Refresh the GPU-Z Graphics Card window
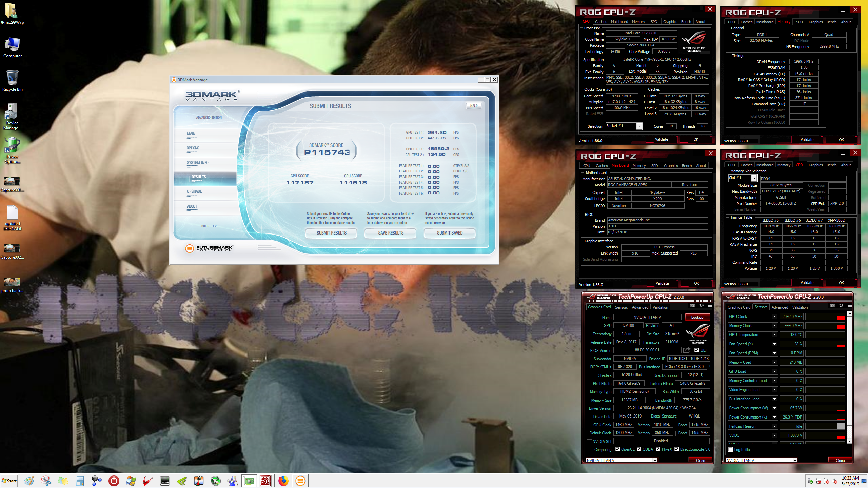Image resolution: width=868 pixels, height=488 pixels. click(x=702, y=306)
